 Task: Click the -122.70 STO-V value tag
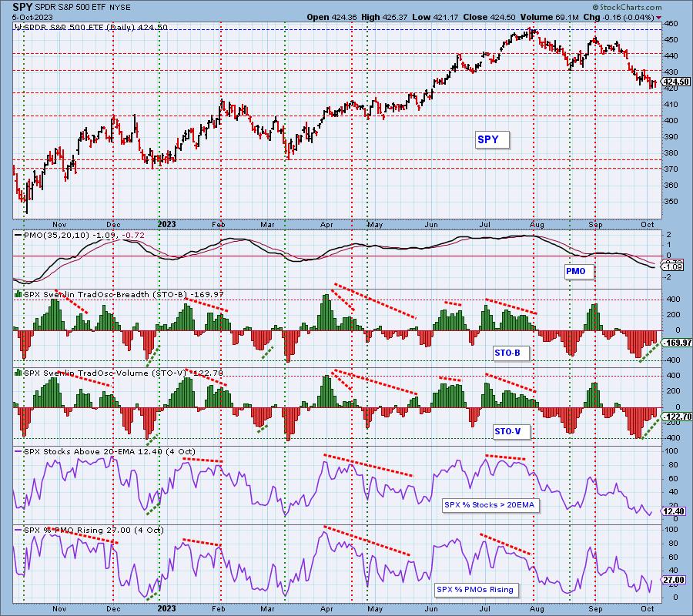click(x=677, y=417)
